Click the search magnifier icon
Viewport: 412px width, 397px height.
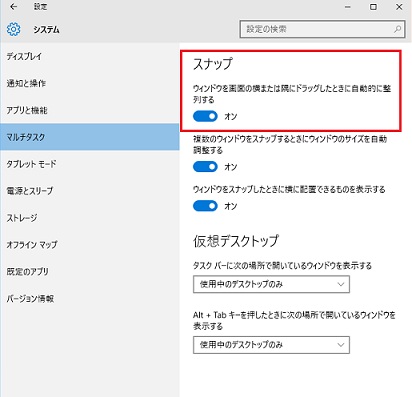coord(397,29)
